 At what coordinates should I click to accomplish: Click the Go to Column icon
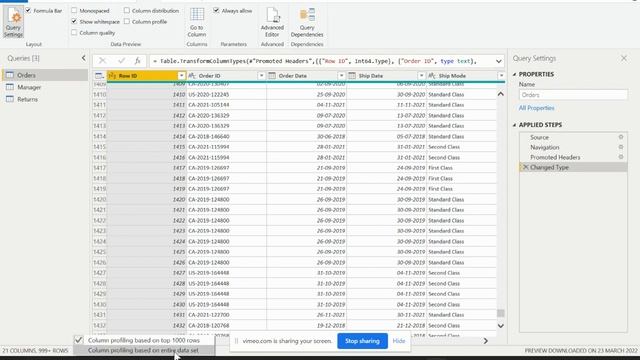(x=197, y=22)
